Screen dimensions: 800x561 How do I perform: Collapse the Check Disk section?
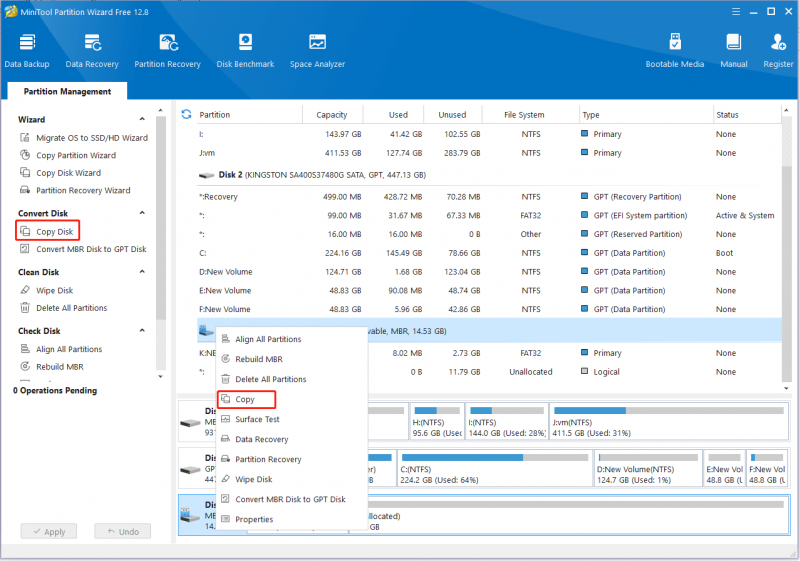pos(142,330)
